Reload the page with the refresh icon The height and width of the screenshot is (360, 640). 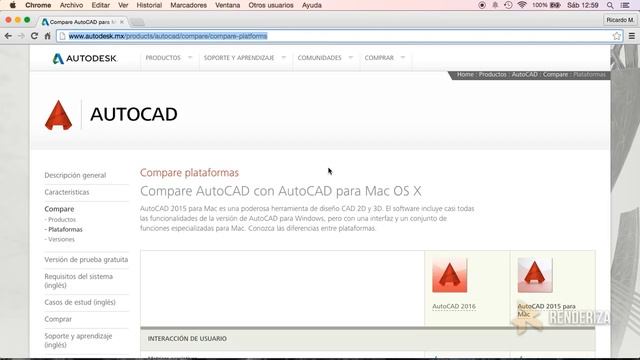[34, 36]
